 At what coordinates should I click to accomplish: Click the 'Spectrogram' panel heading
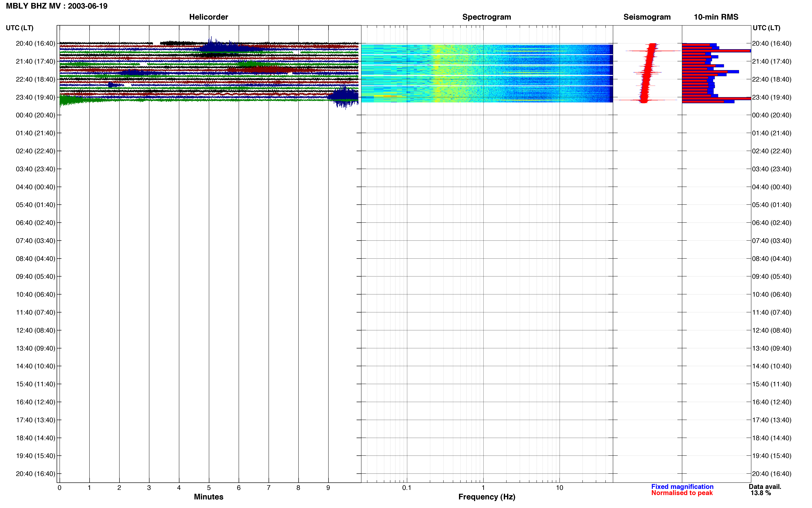click(487, 17)
